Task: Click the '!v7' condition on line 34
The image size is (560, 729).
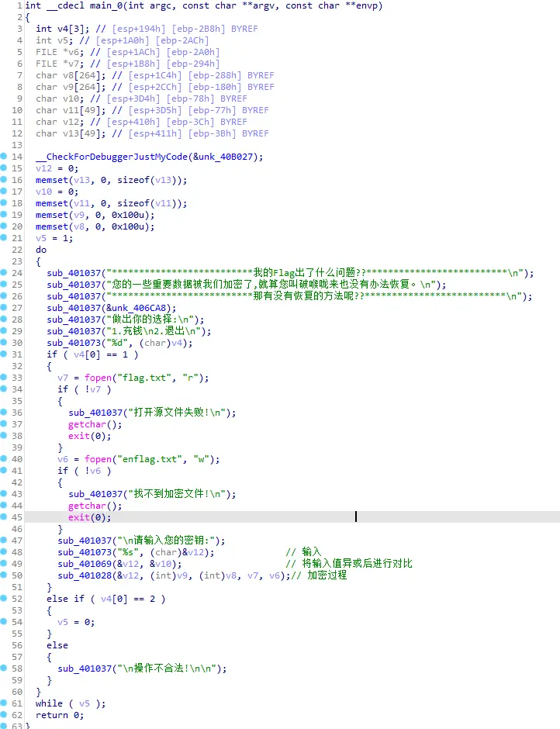Action: coord(92,389)
